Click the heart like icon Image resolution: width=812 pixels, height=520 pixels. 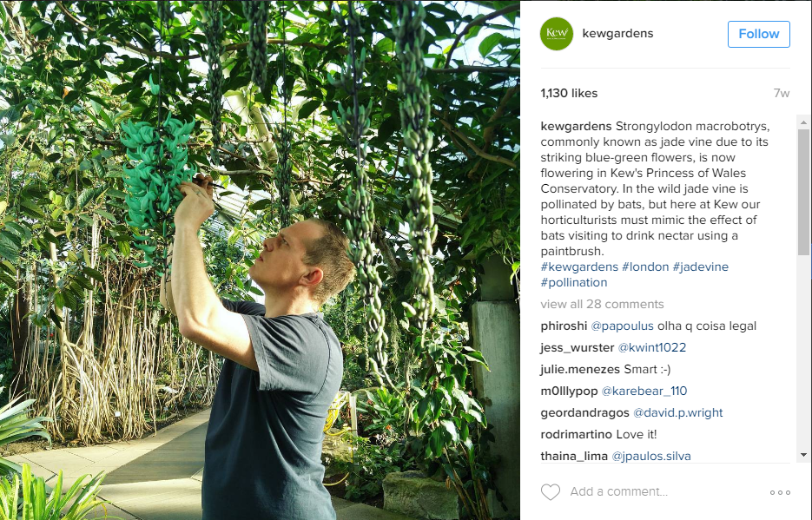(x=551, y=491)
